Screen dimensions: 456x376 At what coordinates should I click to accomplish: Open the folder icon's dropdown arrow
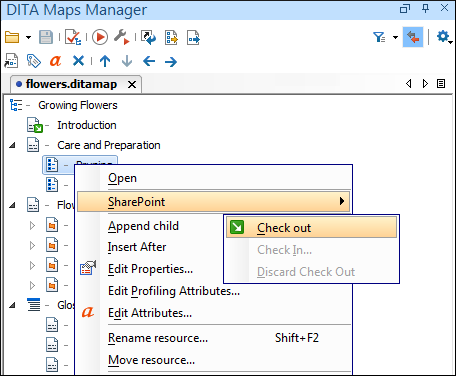point(28,37)
